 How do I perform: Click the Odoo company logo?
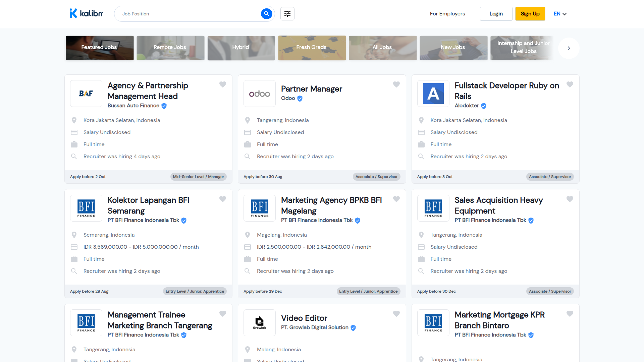point(260,94)
